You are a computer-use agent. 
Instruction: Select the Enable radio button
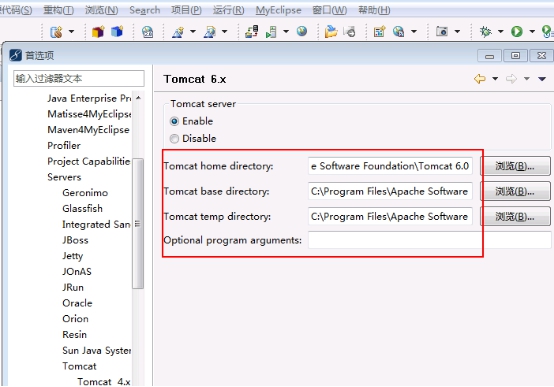tap(174, 122)
